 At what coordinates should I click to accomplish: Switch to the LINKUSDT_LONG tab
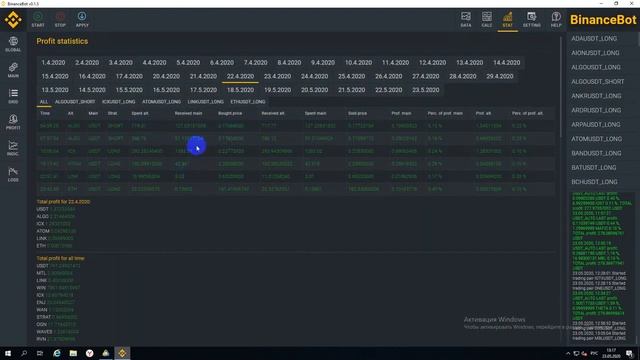(x=205, y=102)
